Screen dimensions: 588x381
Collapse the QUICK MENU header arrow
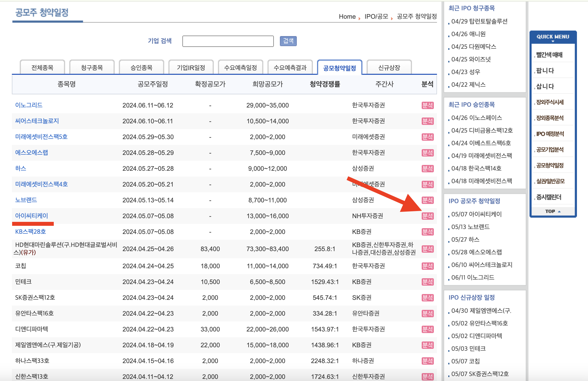[x=553, y=41]
